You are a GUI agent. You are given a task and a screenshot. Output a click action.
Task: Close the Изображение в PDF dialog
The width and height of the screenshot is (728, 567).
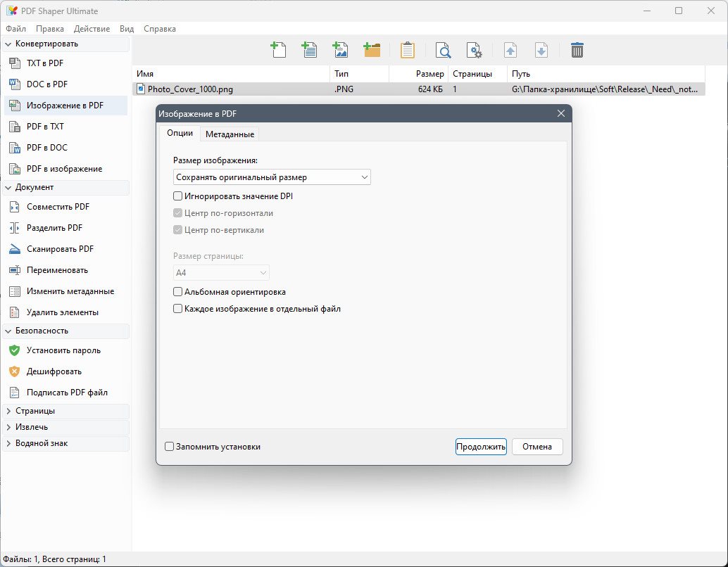561,114
